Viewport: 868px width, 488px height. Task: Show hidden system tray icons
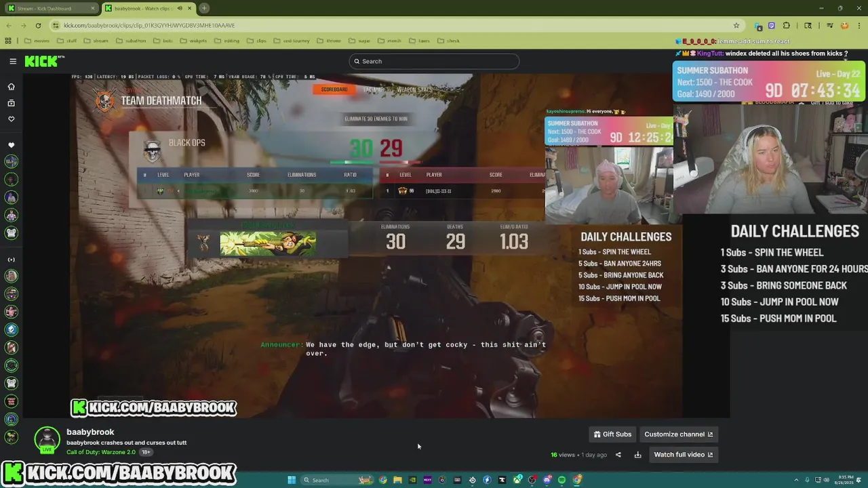796,480
